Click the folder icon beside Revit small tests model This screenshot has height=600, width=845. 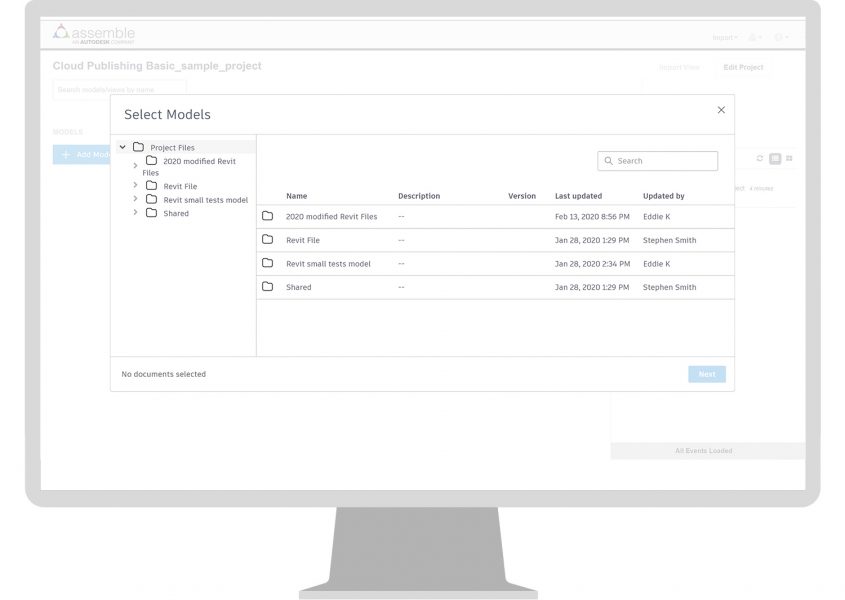click(265, 263)
